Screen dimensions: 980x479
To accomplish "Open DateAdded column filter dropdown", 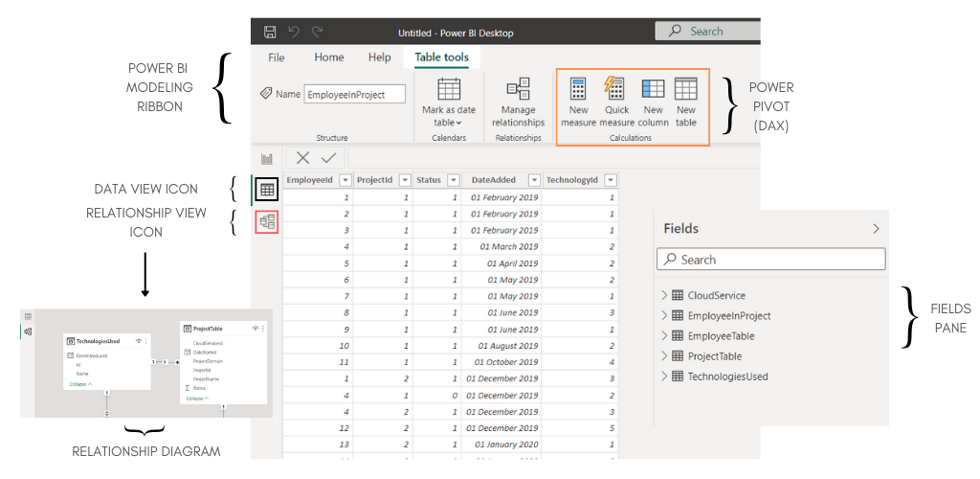I will click(534, 180).
